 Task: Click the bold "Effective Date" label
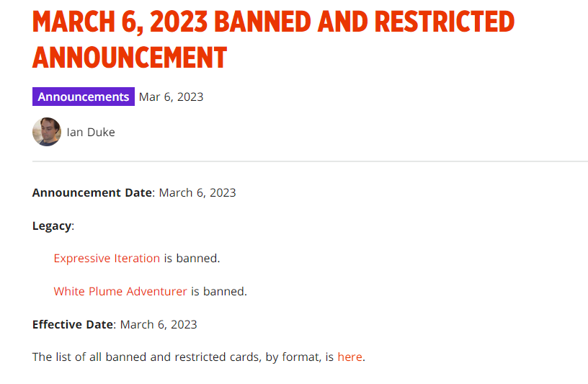coord(73,324)
